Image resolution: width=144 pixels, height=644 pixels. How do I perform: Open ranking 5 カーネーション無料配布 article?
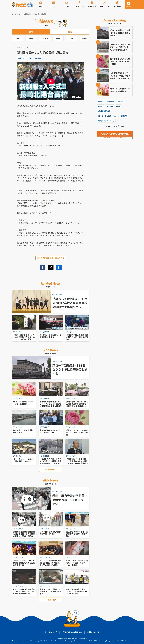tap(115, 90)
